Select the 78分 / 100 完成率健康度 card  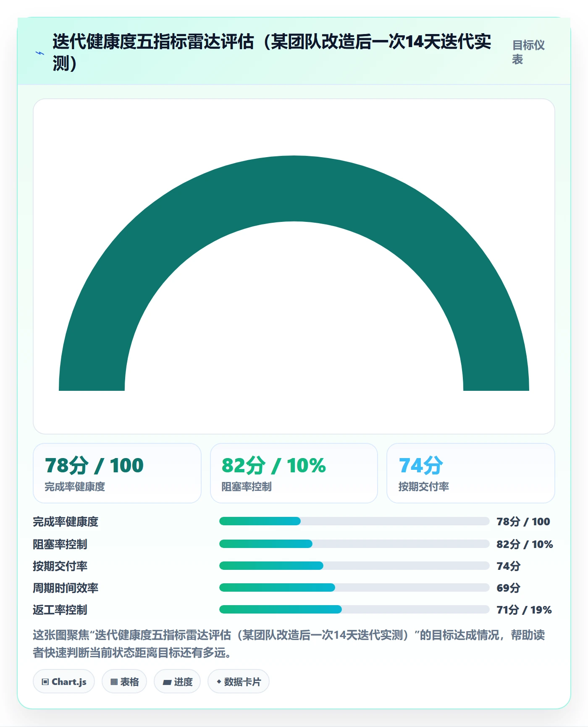(117, 473)
